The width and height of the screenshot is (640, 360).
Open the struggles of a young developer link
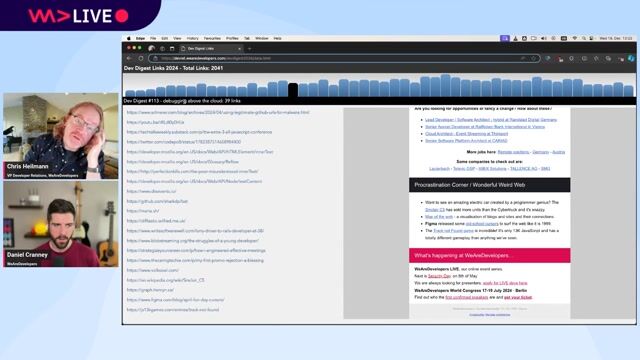(x=193, y=241)
